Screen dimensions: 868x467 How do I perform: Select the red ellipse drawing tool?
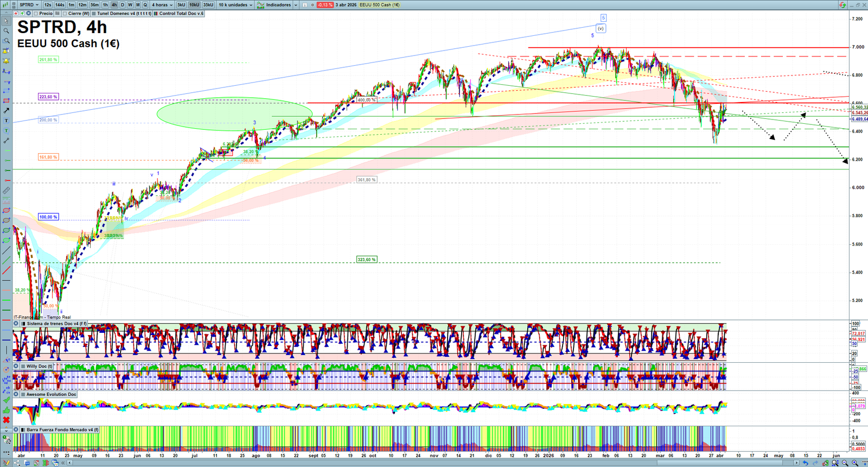[7, 211]
